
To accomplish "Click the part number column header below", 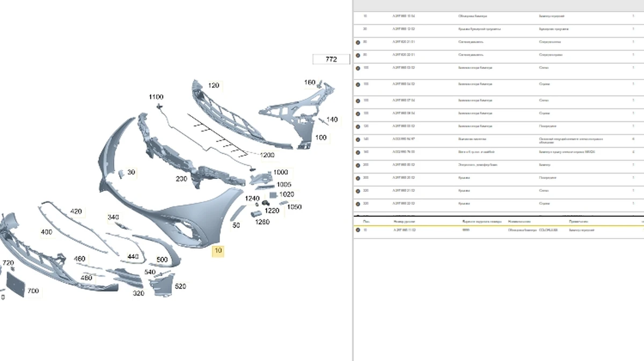I will pyautogui.click(x=404, y=221).
